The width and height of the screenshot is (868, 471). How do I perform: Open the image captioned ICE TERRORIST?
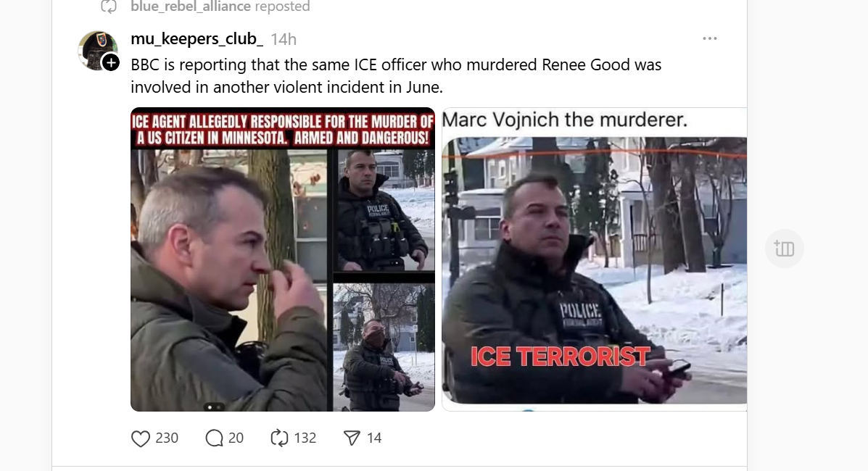pos(594,259)
